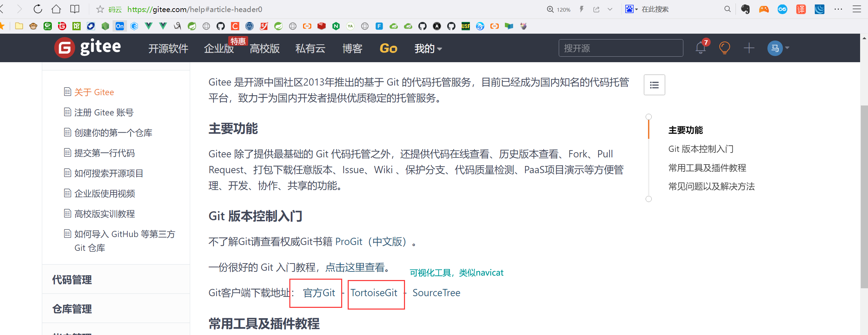Open the blue 'On' bookmark
This screenshot has height=335, width=868.
pyautogui.click(x=120, y=26)
